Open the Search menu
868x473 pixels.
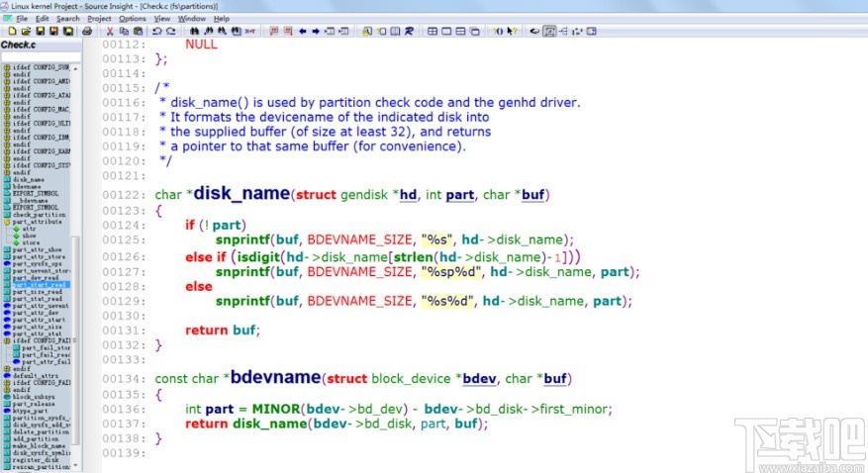pyautogui.click(x=67, y=18)
